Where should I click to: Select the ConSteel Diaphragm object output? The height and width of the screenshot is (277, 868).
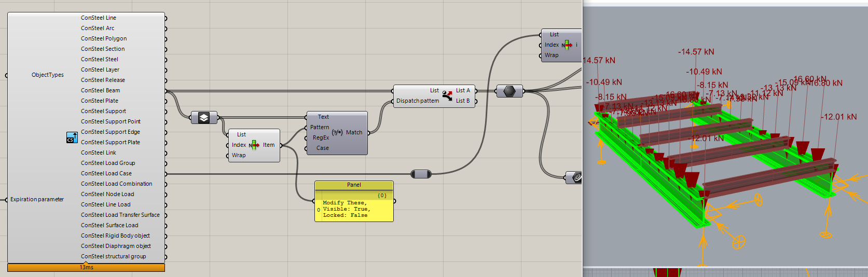point(116,246)
